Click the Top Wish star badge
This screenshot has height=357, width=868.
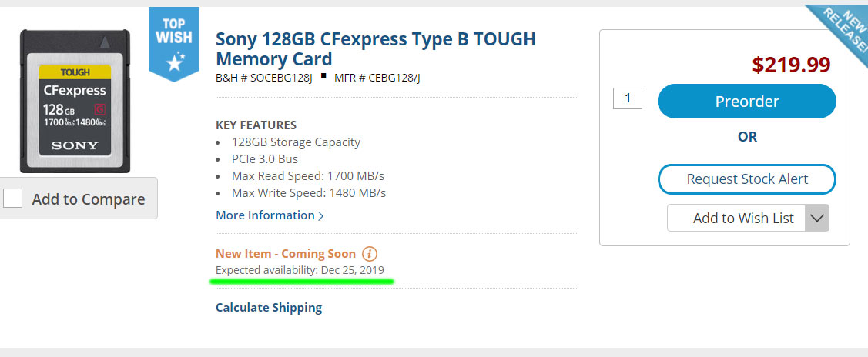pyautogui.click(x=174, y=43)
